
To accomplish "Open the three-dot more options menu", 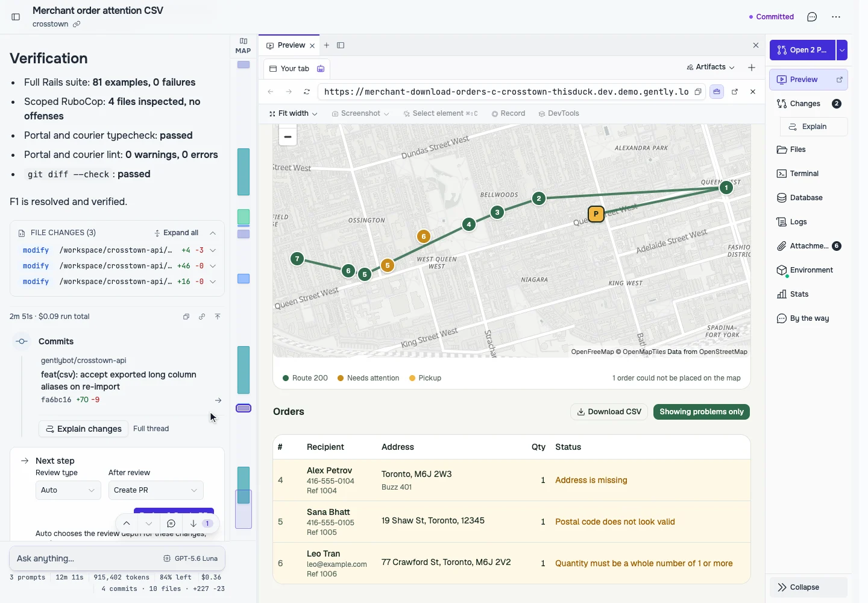I will coord(836,17).
